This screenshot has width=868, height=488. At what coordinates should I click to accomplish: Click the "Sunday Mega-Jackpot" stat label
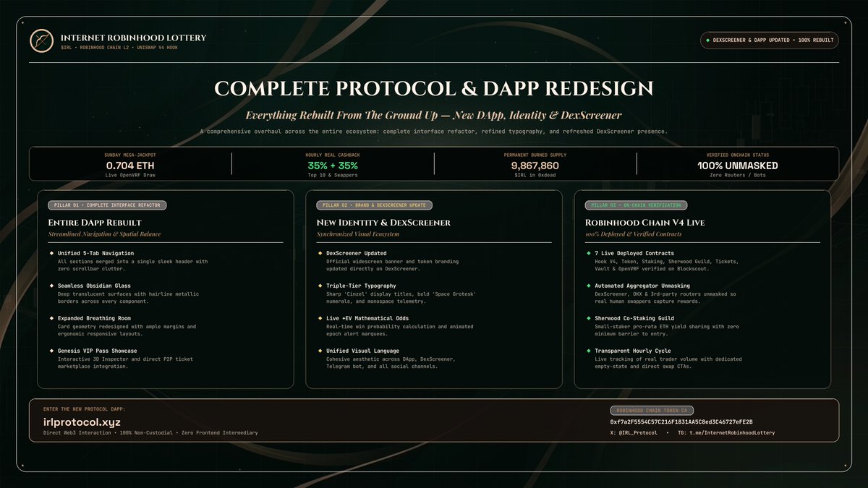[x=130, y=155]
